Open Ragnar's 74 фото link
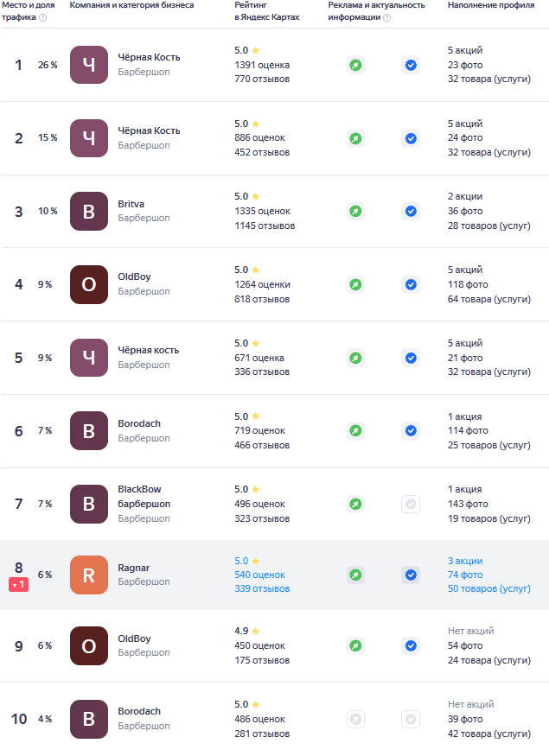549x756 pixels. pos(465,575)
